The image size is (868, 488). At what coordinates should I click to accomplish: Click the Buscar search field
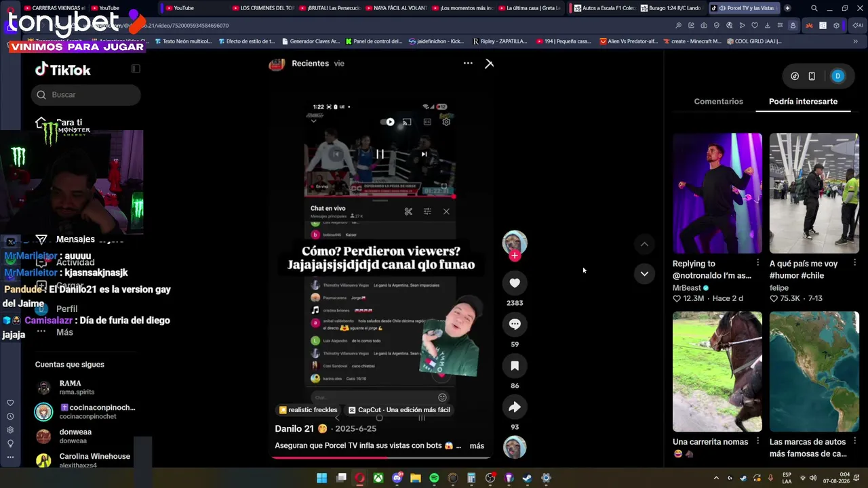coord(85,95)
